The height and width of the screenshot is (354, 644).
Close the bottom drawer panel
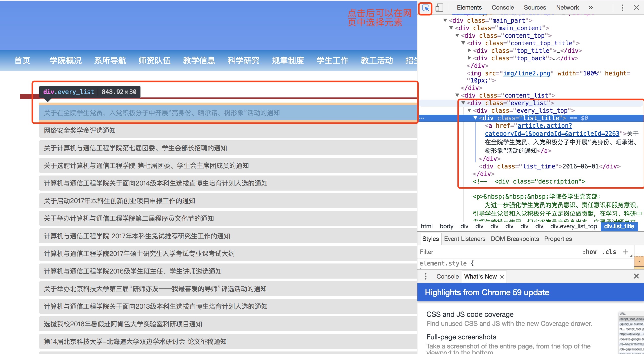click(x=636, y=276)
